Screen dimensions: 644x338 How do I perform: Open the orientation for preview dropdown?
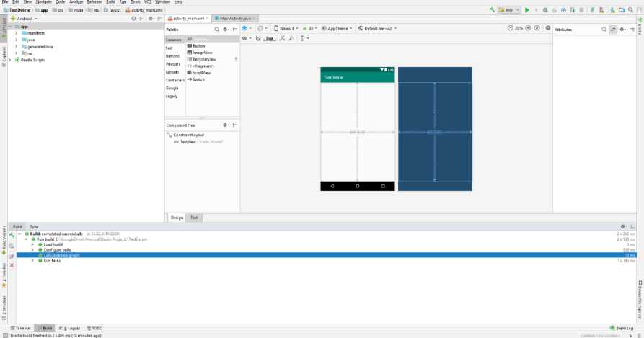pos(262,28)
